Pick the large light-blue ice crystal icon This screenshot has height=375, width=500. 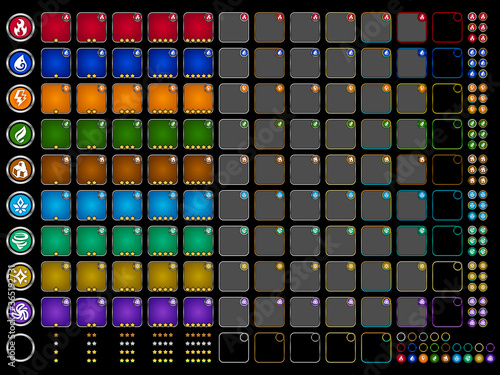[x=20, y=205]
